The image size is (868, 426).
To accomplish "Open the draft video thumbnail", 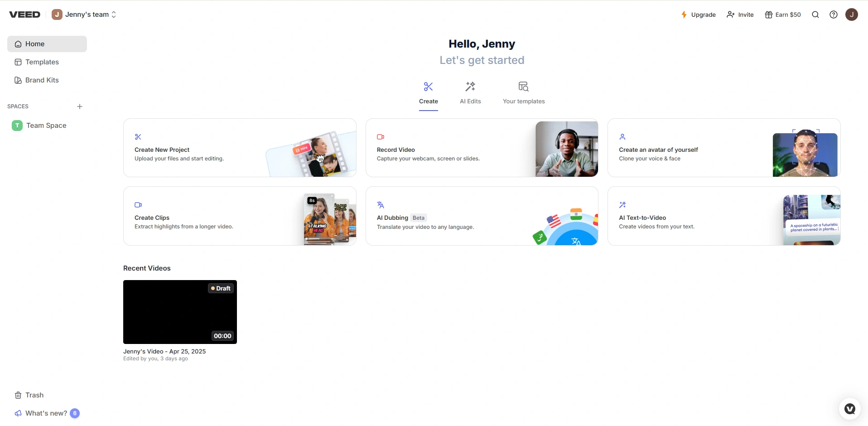I will pyautogui.click(x=180, y=312).
